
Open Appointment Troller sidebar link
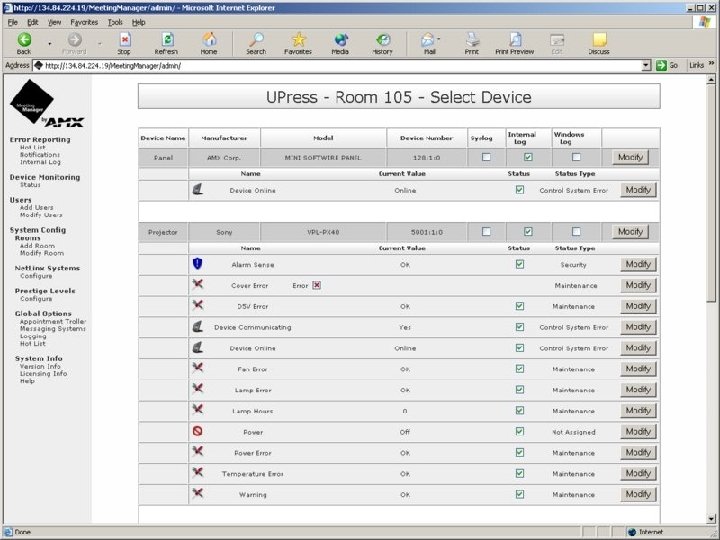tap(53, 321)
